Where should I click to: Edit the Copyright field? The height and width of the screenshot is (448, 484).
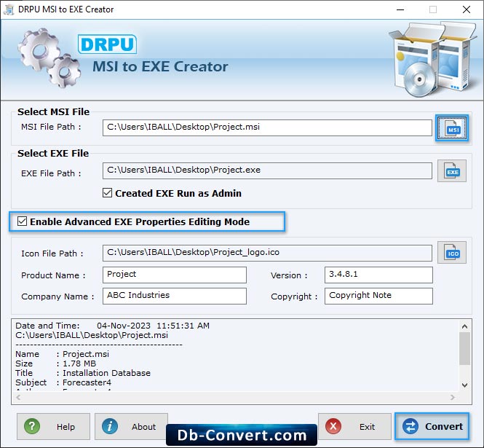click(378, 296)
